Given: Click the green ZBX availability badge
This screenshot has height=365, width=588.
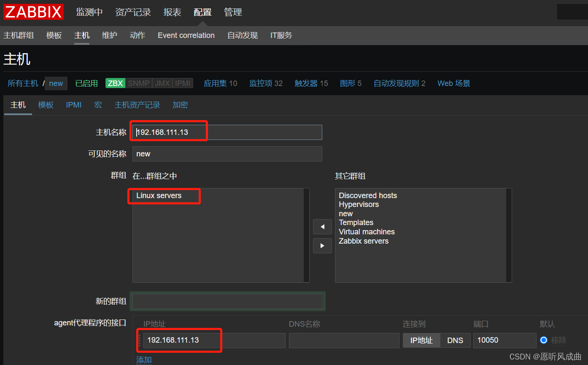Looking at the screenshot, I should tap(115, 83).
